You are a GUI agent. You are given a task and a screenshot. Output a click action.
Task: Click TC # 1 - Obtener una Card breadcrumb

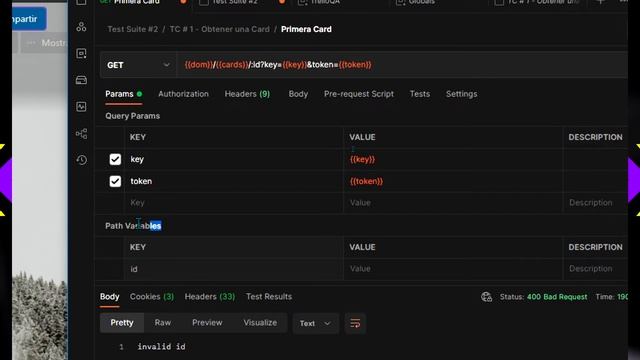point(219,29)
